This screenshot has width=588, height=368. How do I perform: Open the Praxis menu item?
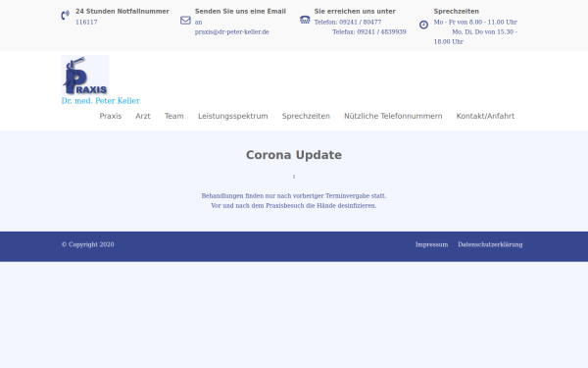click(110, 116)
